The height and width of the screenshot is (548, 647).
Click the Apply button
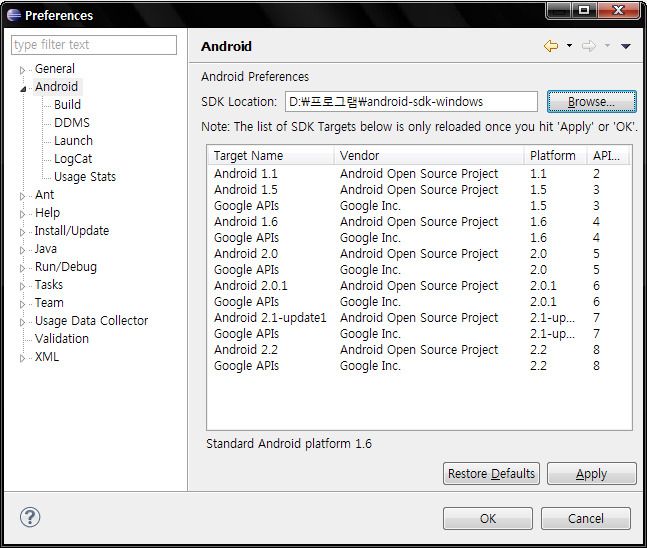[592, 474]
